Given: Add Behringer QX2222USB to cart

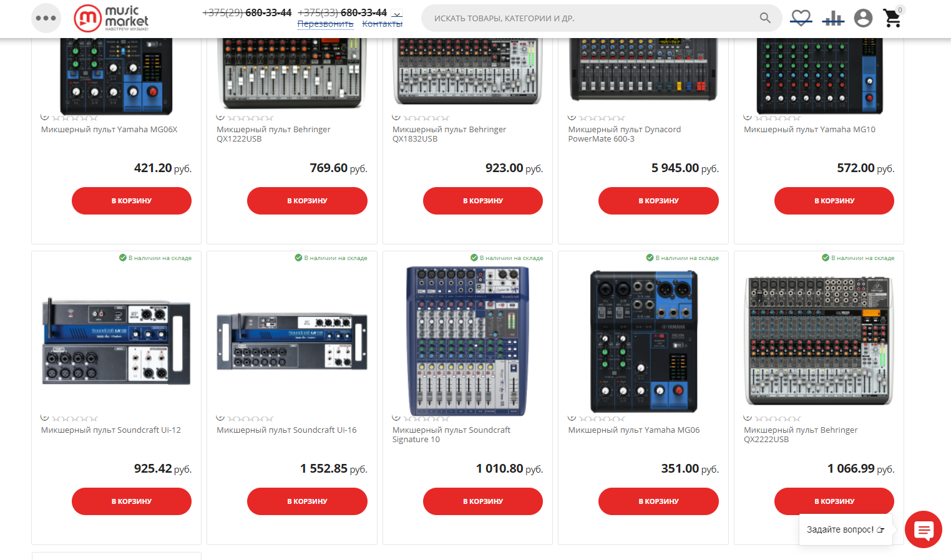Looking at the screenshot, I should pyautogui.click(x=834, y=501).
